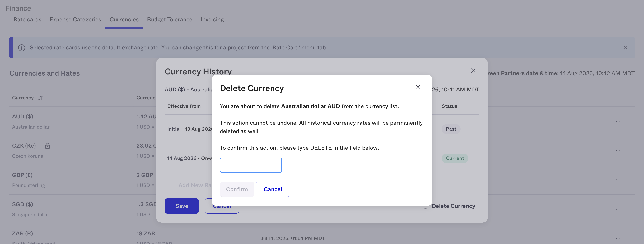This screenshot has width=644, height=244.
Task: Open the Expense Categories tab
Action: (x=76, y=20)
